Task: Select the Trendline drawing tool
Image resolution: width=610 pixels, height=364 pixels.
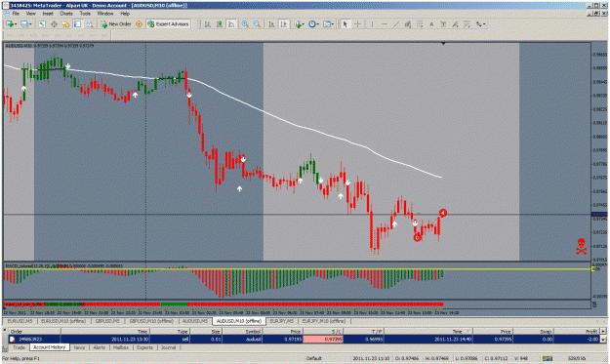Action: click(x=396, y=24)
